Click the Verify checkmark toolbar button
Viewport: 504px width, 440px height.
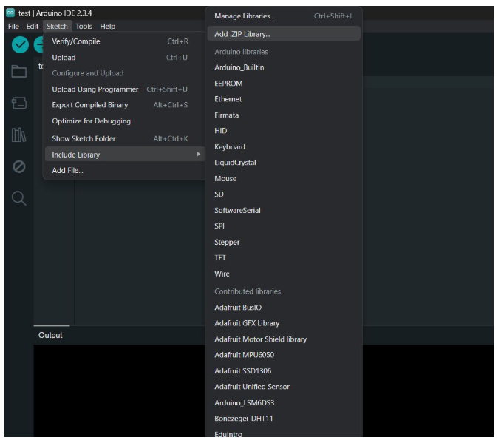[x=20, y=44]
